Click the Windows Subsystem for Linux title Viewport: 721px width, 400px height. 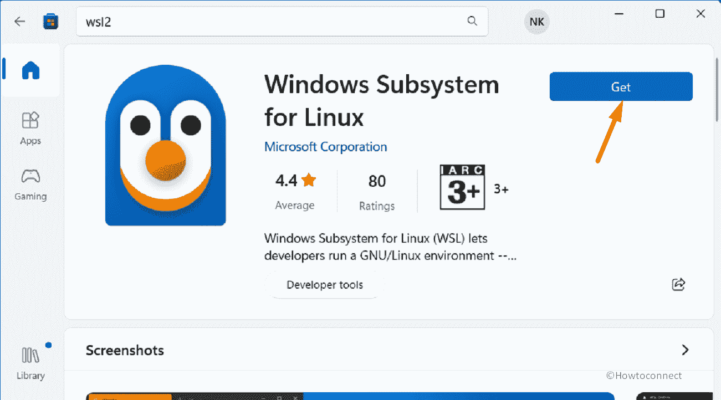coord(382,101)
